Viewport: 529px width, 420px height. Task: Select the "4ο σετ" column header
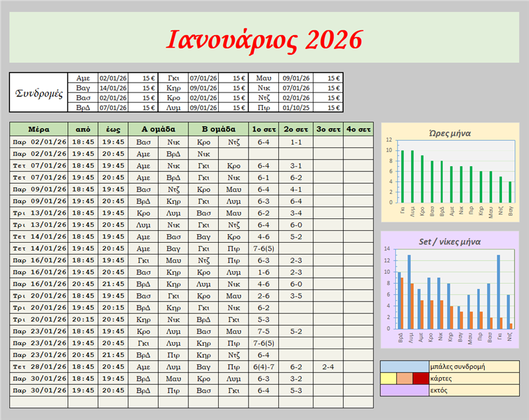pyautogui.click(x=358, y=129)
